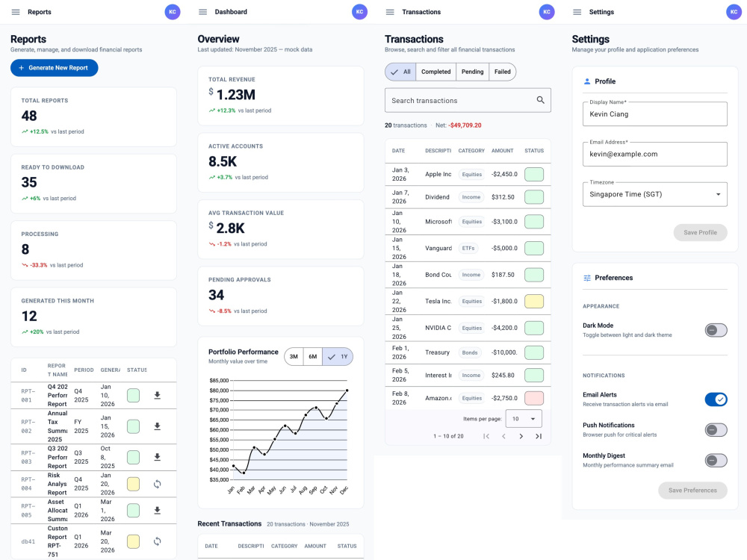Filter transactions by Completed
The width and height of the screenshot is (747, 560).
point(436,72)
